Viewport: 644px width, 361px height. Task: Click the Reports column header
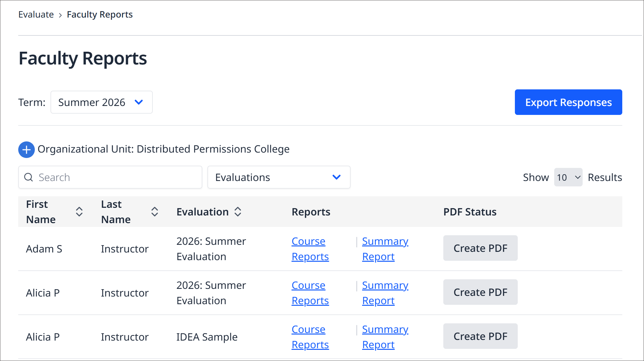[311, 212]
